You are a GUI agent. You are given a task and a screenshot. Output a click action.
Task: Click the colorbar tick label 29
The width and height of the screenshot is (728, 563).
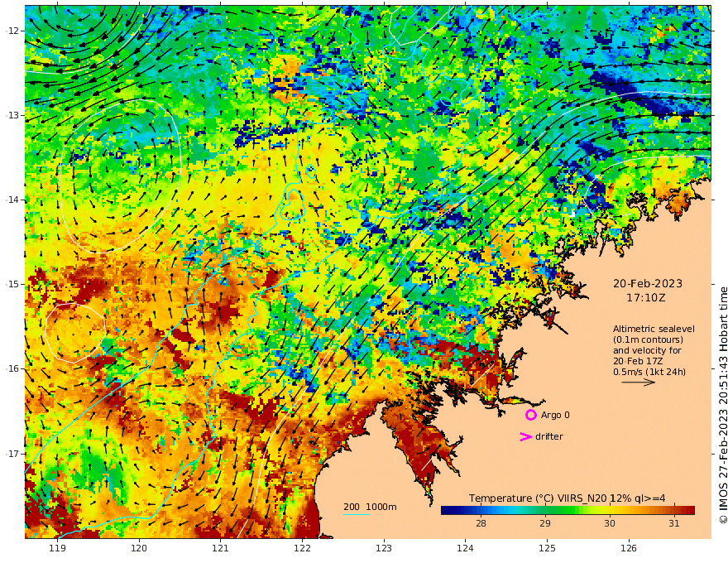[545, 523]
